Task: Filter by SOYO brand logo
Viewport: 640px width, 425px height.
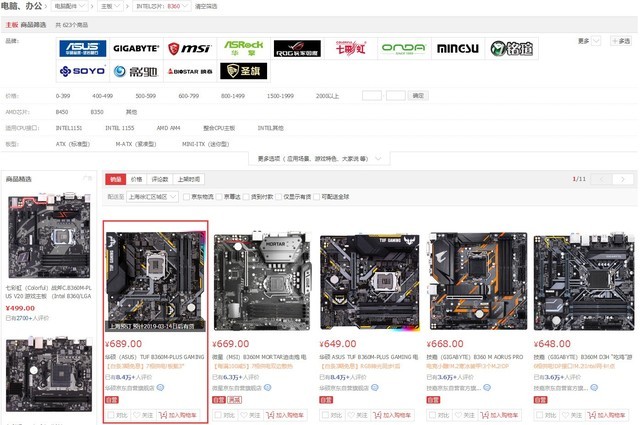Action: [82, 71]
